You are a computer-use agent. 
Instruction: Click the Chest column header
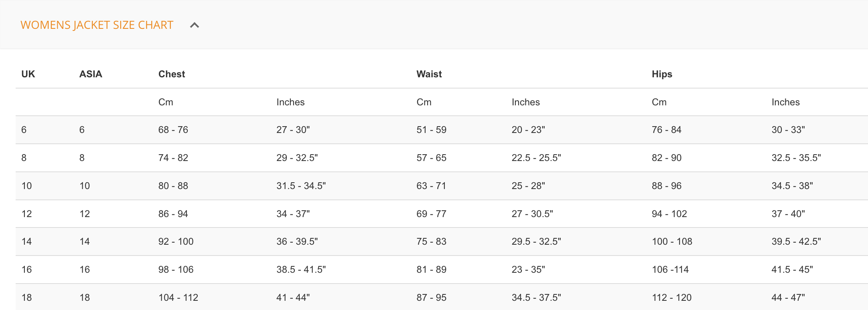(172, 74)
